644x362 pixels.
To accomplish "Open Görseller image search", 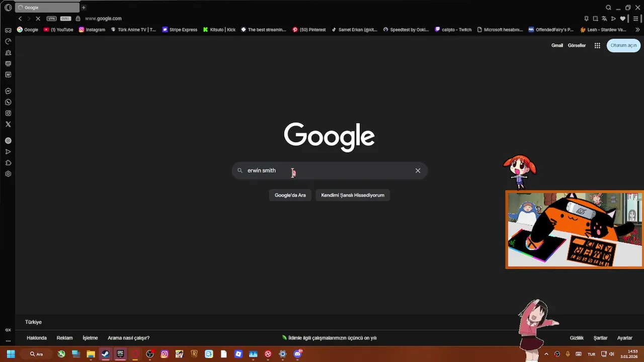I will click(x=577, y=45).
